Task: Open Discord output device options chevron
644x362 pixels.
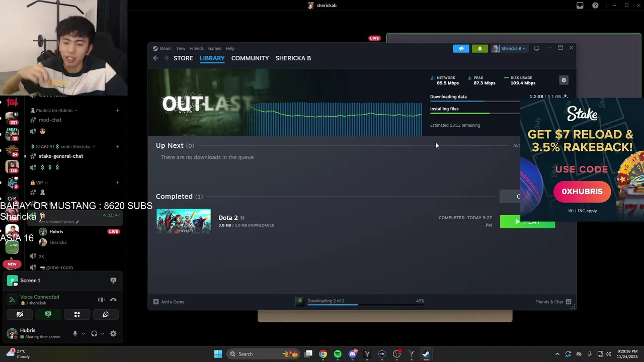Action: [x=103, y=333]
